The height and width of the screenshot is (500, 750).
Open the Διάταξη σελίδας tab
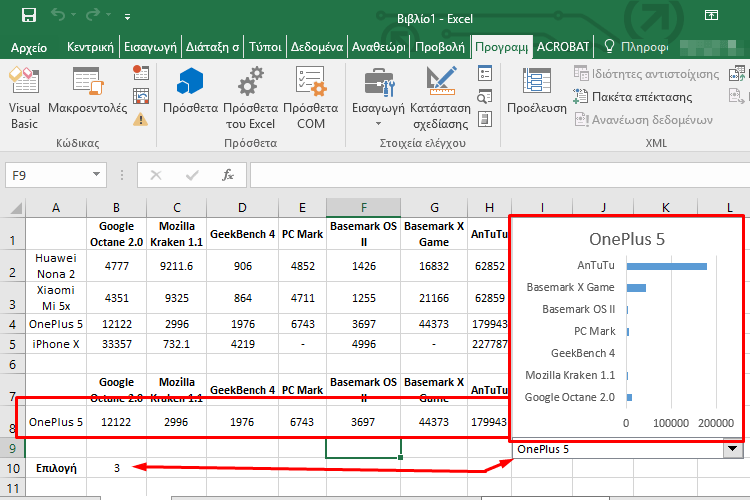(x=212, y=47)
